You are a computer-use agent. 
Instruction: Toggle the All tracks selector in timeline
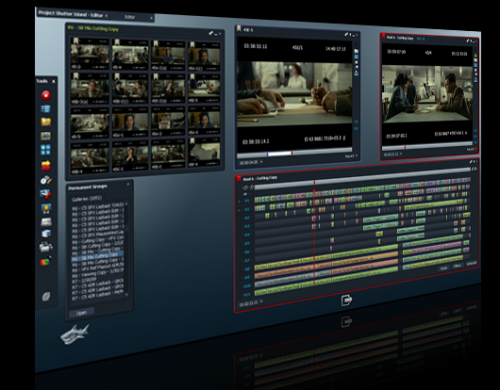246,194
